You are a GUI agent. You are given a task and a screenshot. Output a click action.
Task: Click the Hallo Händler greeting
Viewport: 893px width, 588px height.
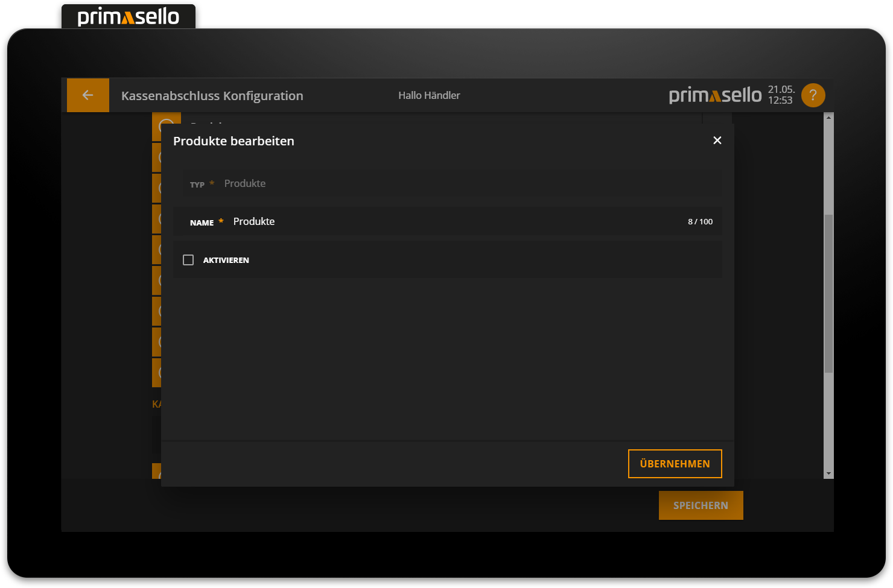[x=429, y=95]
